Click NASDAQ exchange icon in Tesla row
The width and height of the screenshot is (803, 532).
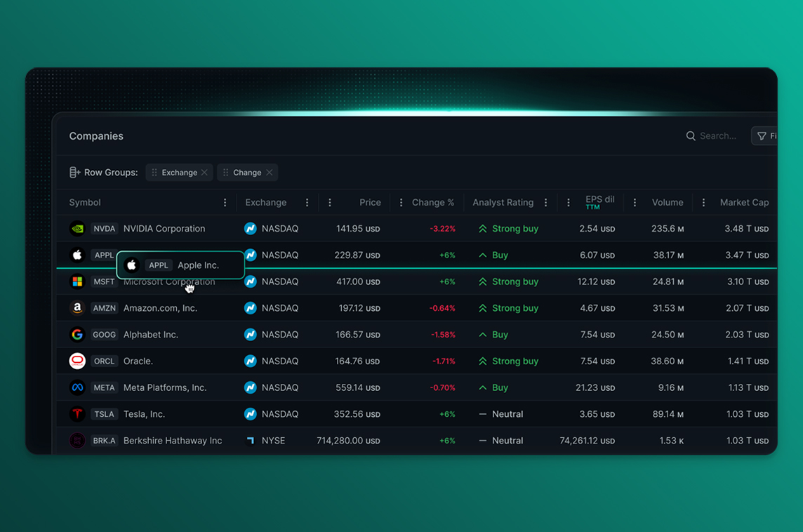click(x=251, y=413)
